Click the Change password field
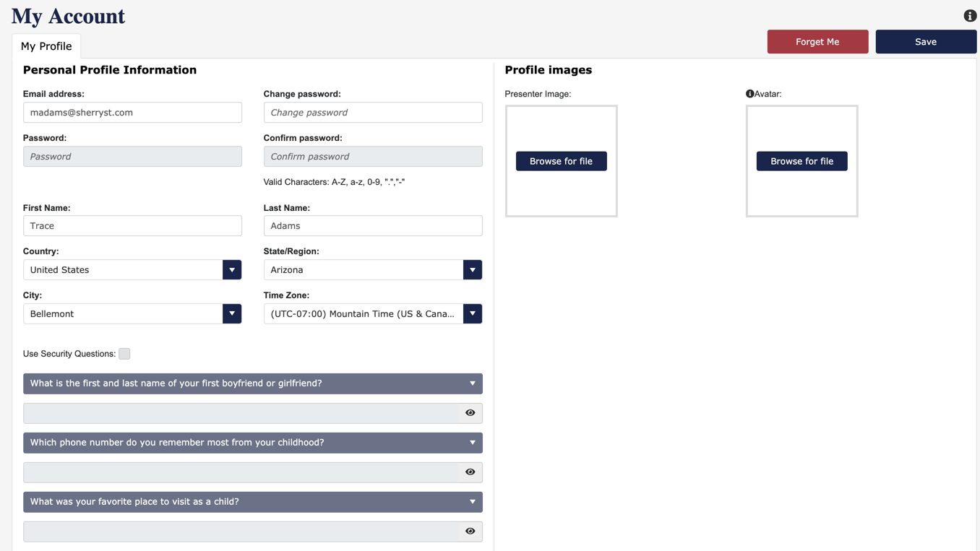Screen dimensions: 980x551 [x=372, y=113]
